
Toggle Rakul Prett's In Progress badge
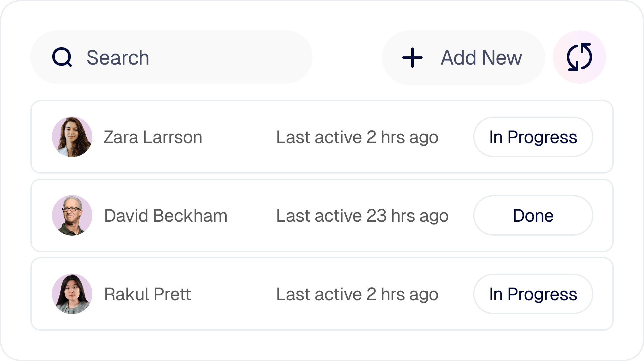[x=533, y=294]
